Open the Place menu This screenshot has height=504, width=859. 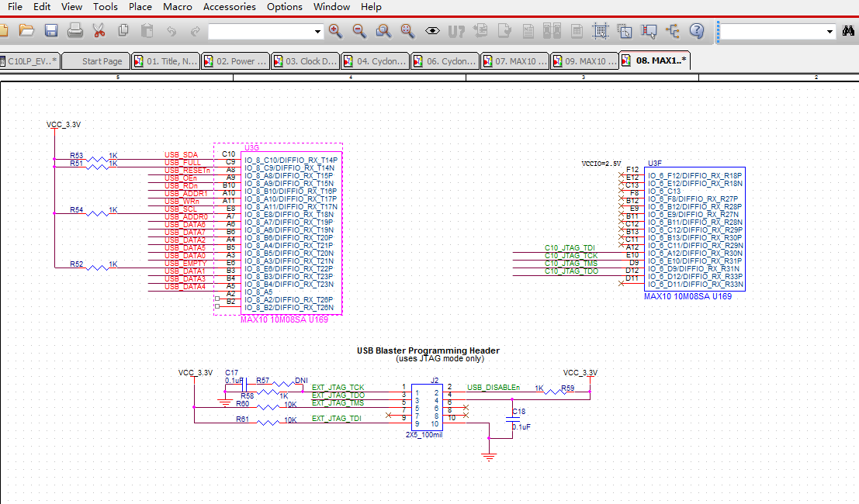pyautogui.click(x=140, y=6)
